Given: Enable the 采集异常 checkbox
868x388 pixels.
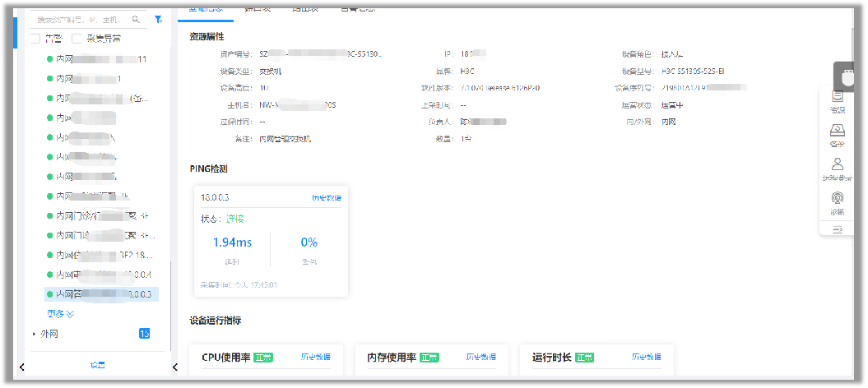Looking at the screenshot, I should pyautogui.click(x=77, y=38).
